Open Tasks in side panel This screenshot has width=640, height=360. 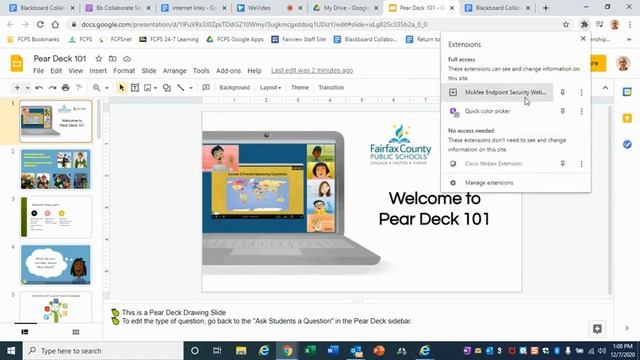627,144
